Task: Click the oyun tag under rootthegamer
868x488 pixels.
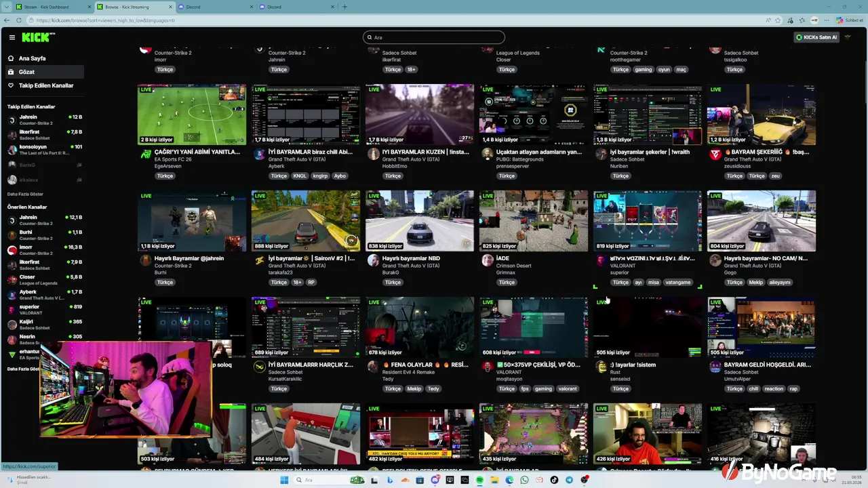Action: coord(664,70)
